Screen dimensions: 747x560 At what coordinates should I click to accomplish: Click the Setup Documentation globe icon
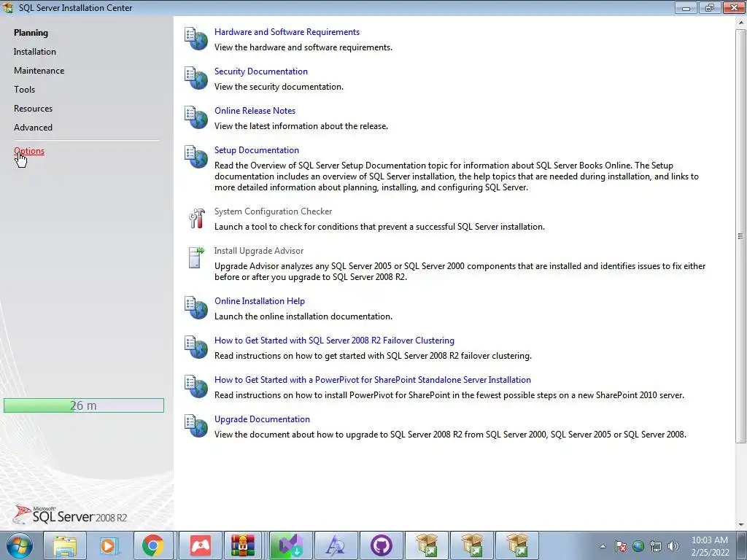coord(196,157)
